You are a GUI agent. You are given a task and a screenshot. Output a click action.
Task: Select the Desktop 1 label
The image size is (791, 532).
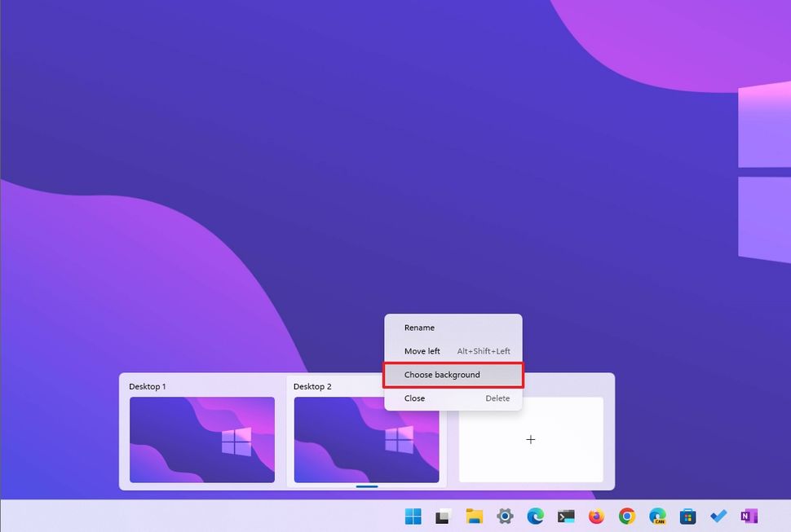point(148,386)
